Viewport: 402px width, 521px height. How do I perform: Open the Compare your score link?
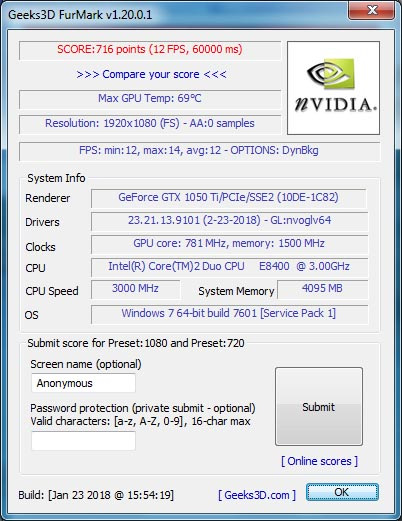coord(151,74)
